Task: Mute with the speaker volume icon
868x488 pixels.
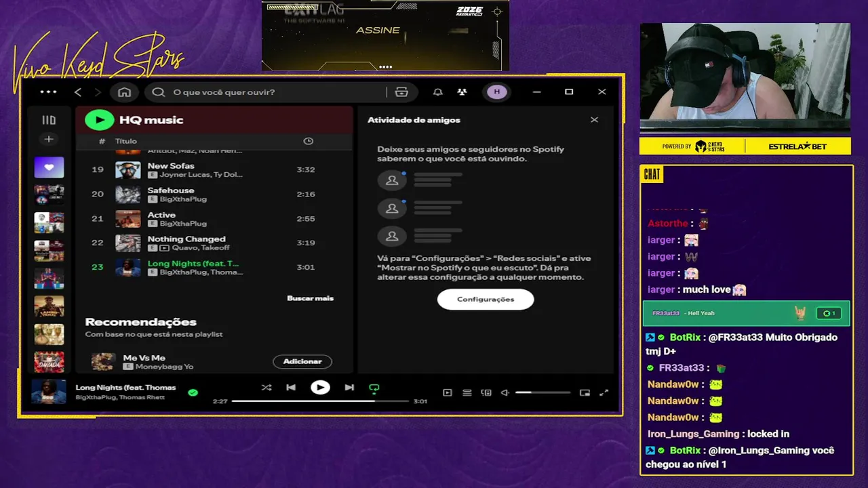Action: point(505,392)
